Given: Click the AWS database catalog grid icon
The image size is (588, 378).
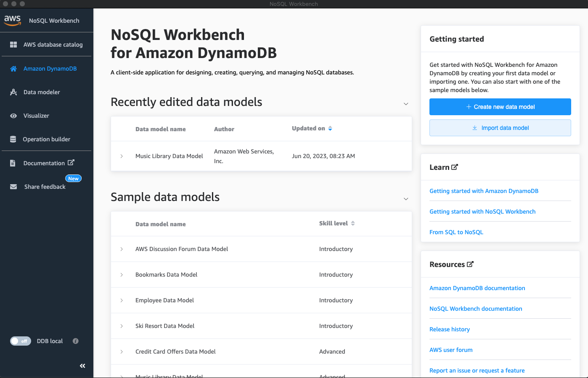Looking at the screenshot, I should [x=13, y=45].
